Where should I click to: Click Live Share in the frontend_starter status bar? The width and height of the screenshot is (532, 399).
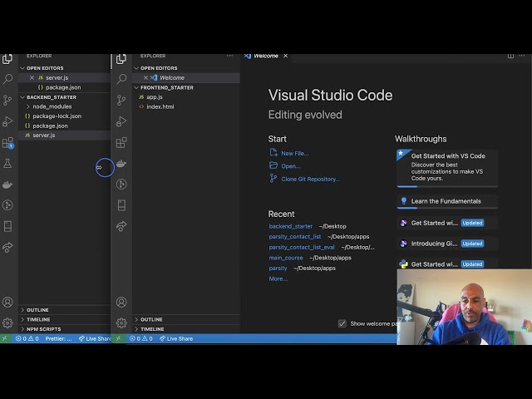tap(176, 338)
